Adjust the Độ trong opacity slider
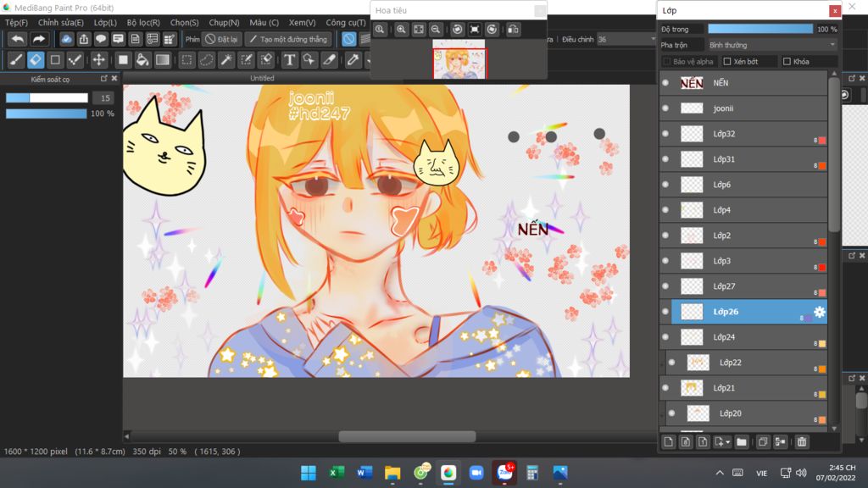The height and width of the screenshot is (488, 868). (x=760, y=29)
